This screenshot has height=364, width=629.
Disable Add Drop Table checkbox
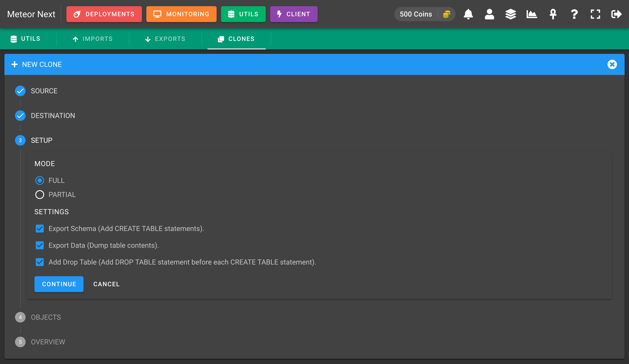pyautogui.click(x=40, y=262)
